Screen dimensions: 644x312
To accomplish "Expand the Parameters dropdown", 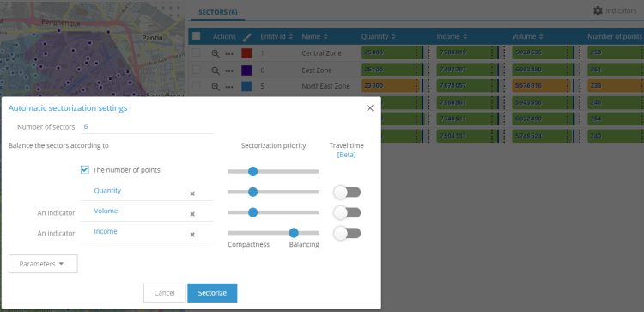I will tap(43, 264).
